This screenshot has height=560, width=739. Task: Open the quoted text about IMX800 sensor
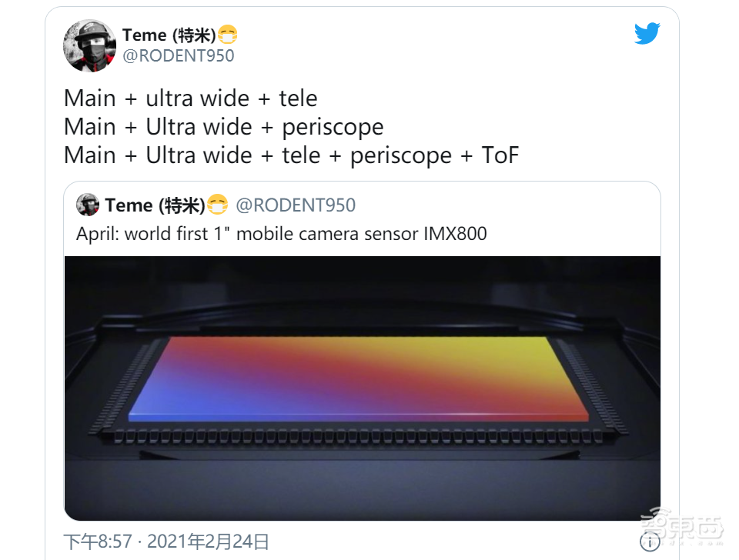pos(282,234)
